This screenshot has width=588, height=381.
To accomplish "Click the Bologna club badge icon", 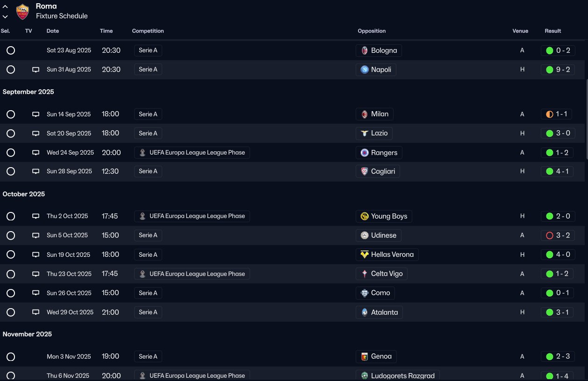I will [365, 50].
